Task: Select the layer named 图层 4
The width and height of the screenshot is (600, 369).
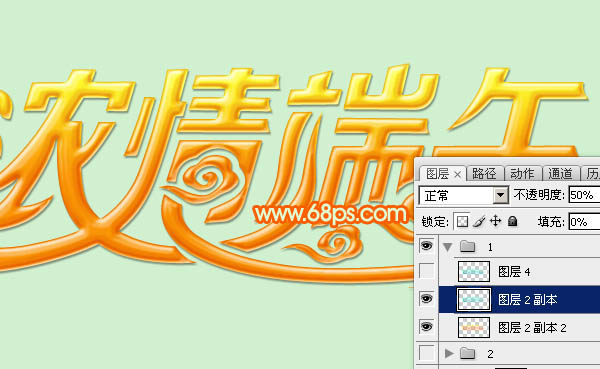Action: coord(514,272)
